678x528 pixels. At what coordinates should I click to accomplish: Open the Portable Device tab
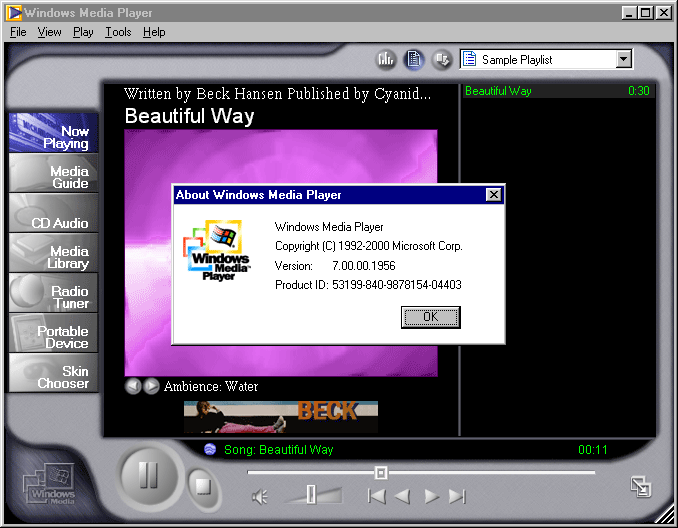tap(54, 333)
